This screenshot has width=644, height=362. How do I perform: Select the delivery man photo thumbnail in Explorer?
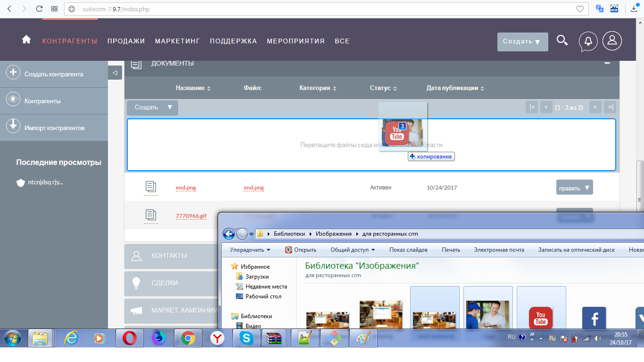tap(487, 314)
